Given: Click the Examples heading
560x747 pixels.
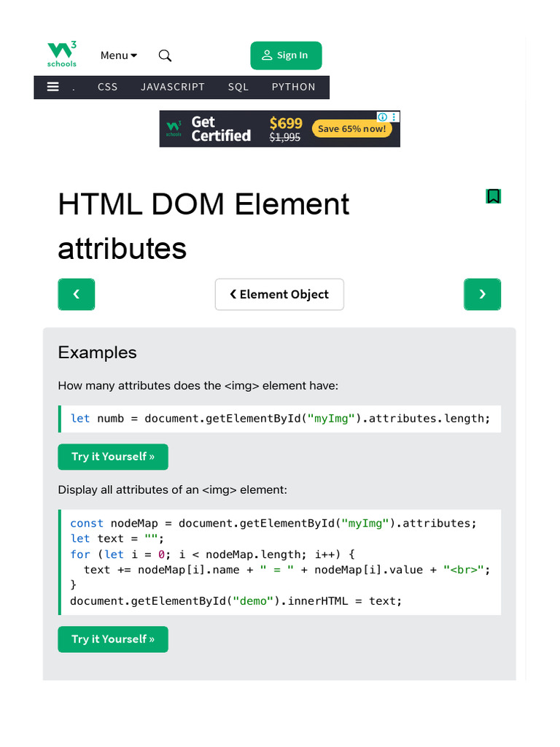Looking at the screenshot, I should coord(97,352).
